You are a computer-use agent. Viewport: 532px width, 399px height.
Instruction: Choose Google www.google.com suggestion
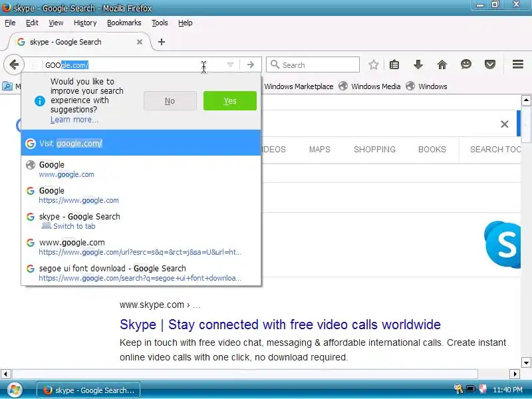coord(141,169)
